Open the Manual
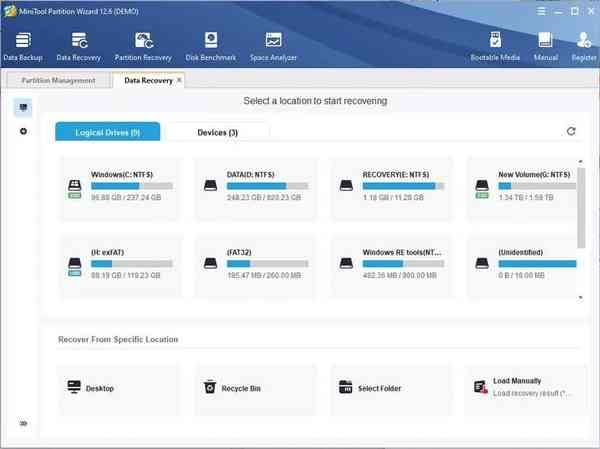This screenshot has width=600, height=449. tap(546, 47)
